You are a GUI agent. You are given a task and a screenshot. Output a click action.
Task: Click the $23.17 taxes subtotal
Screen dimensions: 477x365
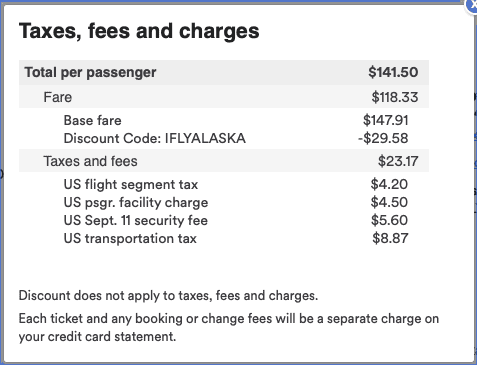click(398, 161)
